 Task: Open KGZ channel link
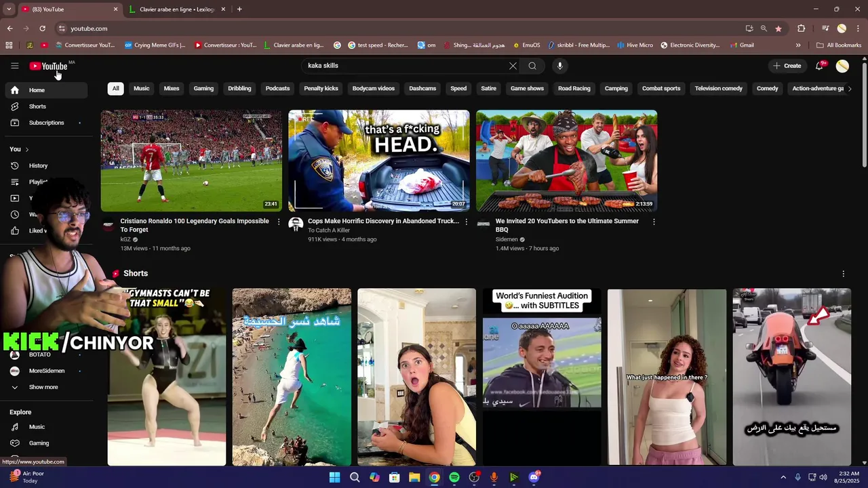[125, 239]
